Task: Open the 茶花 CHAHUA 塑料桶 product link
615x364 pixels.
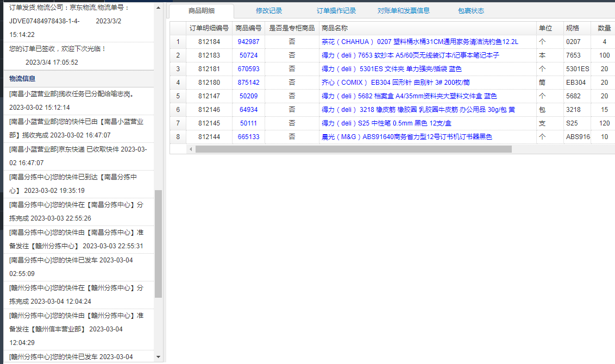Action: tap(419, 42)
